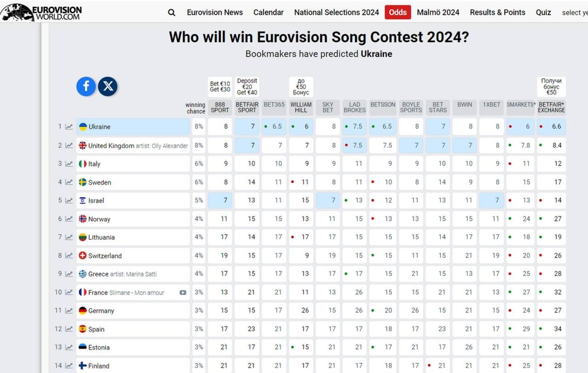This screenshot has width=588, height=373.
Task: Click Ukraine's Bet365 odds of 6.5
Action: click(274, 127)
